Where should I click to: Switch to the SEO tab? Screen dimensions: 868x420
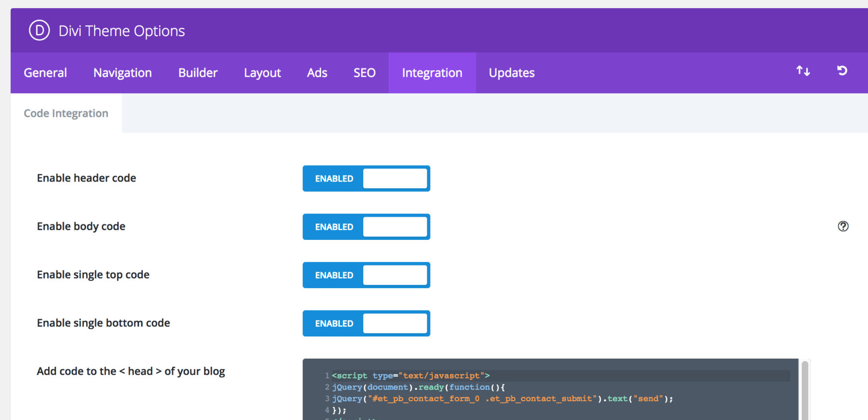[365, 73]
